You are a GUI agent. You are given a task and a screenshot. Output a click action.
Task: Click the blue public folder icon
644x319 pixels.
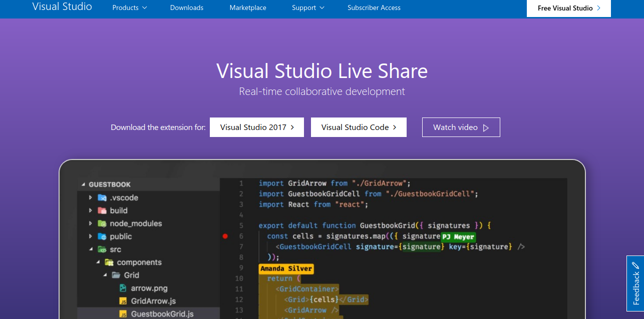click(102, 236)
